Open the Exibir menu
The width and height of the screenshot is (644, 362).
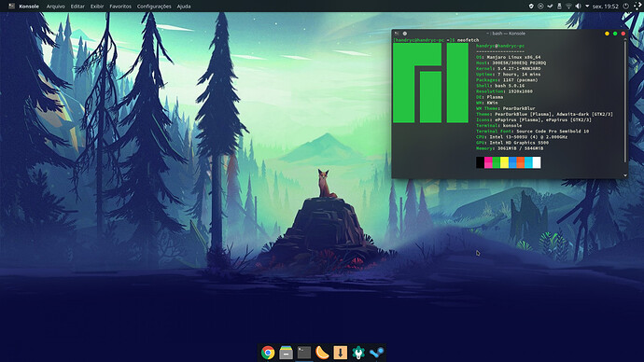pos(97,7)
